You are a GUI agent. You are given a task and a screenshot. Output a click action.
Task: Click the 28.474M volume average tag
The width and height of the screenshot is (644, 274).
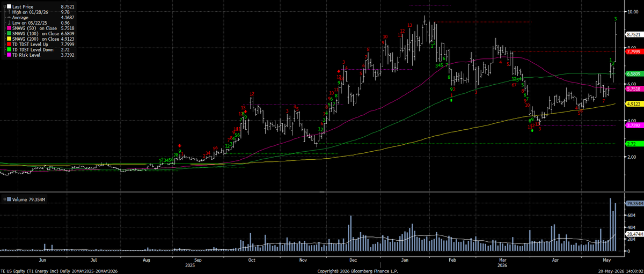[x=634, y=234]
